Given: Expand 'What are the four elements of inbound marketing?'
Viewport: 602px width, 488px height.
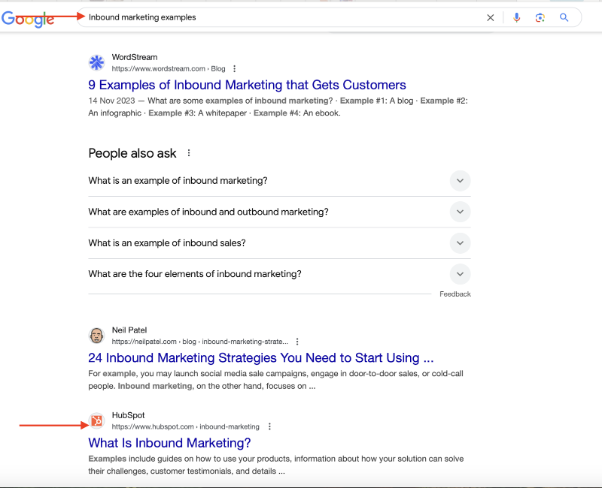Looking at the screenshot, I should coord(279,274).
